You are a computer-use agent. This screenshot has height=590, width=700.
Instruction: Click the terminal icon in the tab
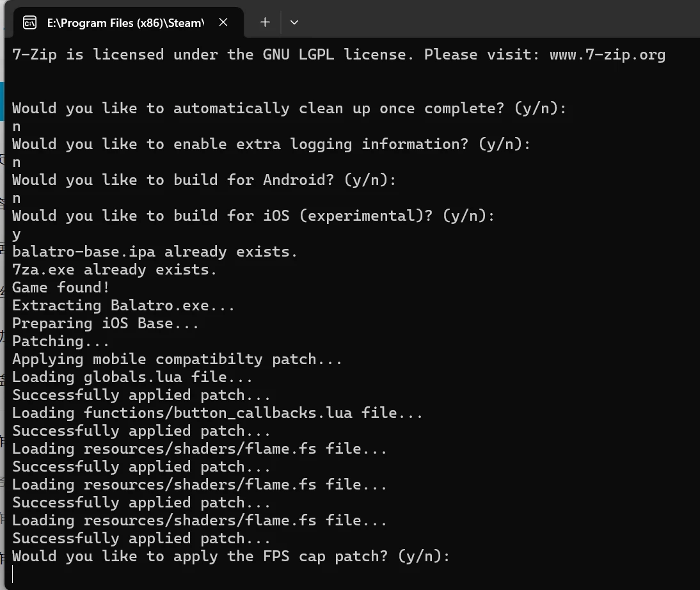pyautogui.click(x=29, y=22)
